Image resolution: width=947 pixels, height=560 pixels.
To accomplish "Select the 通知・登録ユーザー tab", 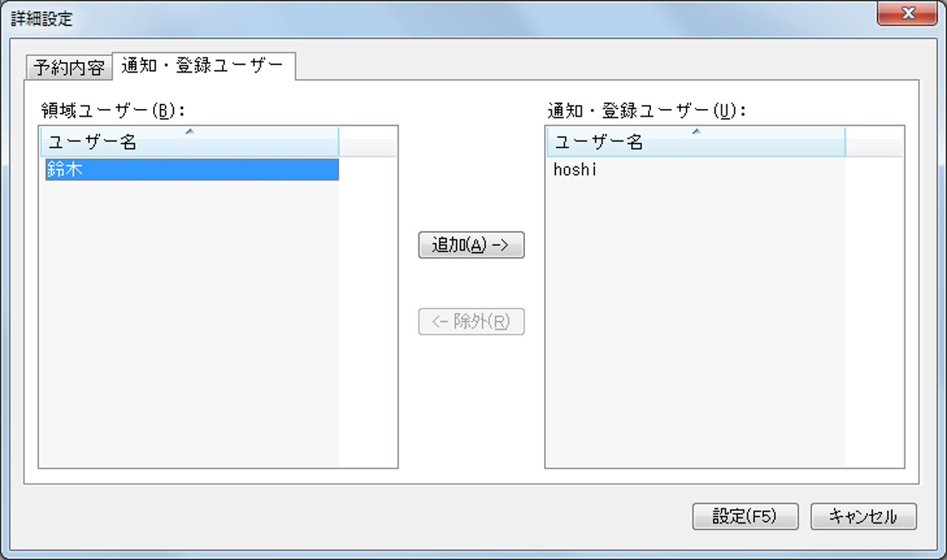I will pos(203,65).
